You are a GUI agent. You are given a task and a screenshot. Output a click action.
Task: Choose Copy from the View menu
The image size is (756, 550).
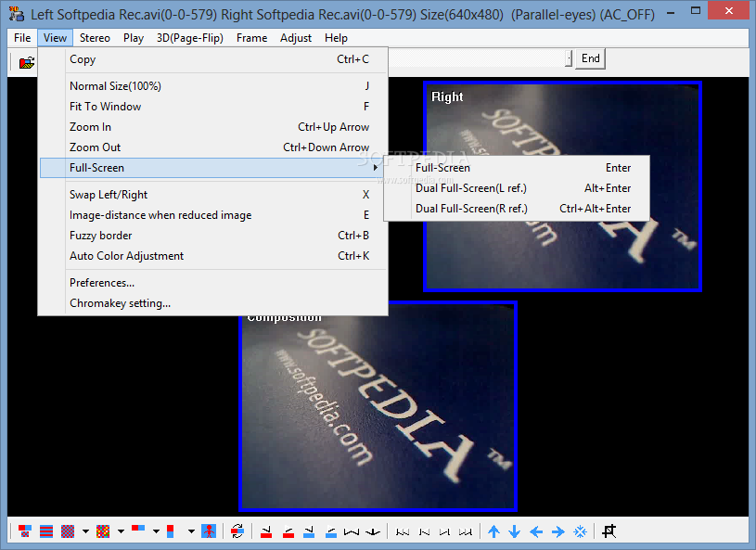pyautogui.click(x=213, y=59)
